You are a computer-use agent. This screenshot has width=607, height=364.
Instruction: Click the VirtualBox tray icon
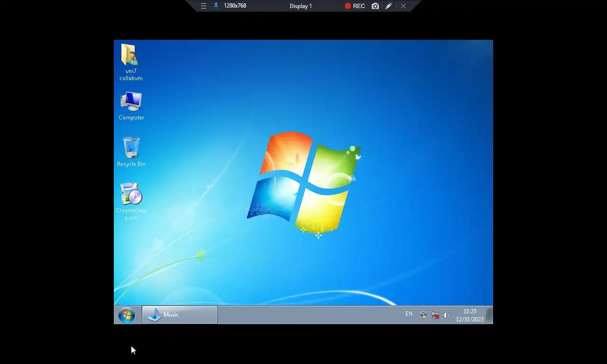point(423,315)
